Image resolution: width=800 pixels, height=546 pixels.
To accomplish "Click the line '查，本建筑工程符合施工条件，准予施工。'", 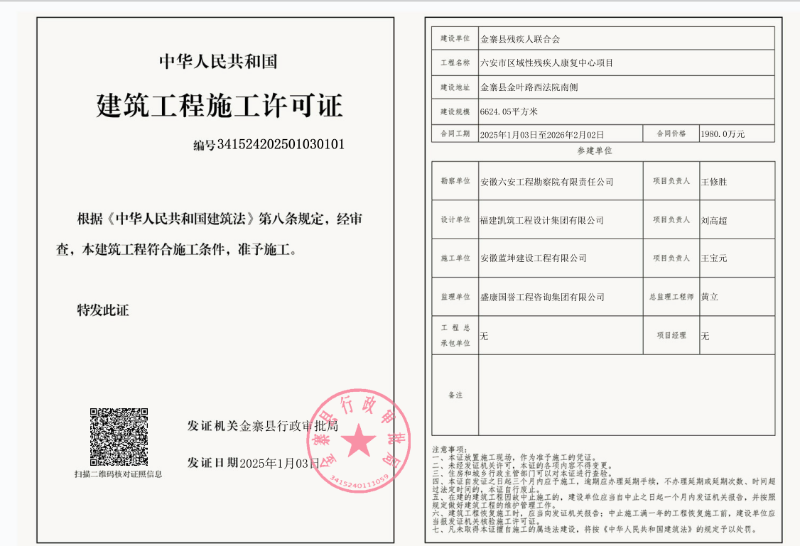I will click(x=177, y=250).
